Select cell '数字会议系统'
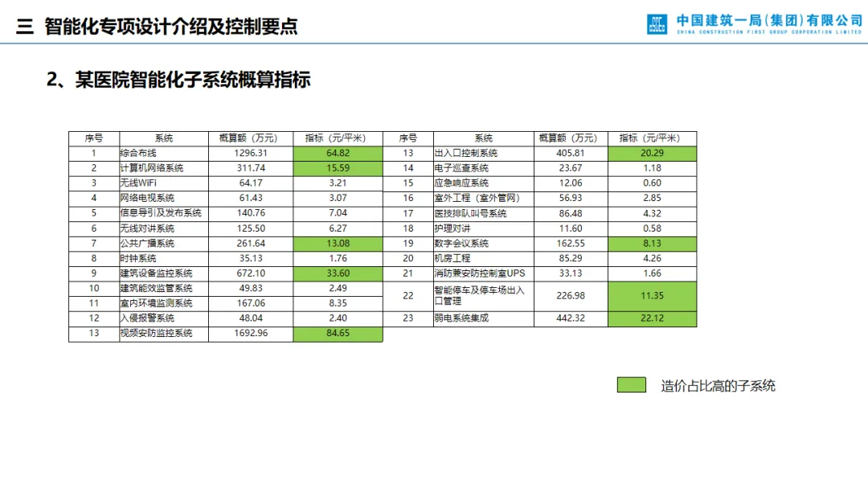868x489 pixels. 484,244
